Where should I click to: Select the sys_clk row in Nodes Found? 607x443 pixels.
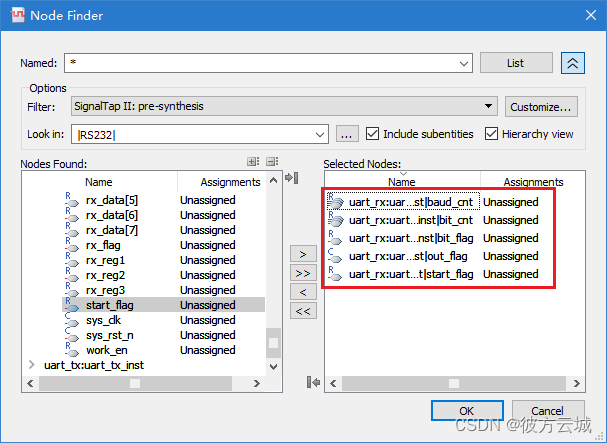pyautogui.click(x=163, y=320)
